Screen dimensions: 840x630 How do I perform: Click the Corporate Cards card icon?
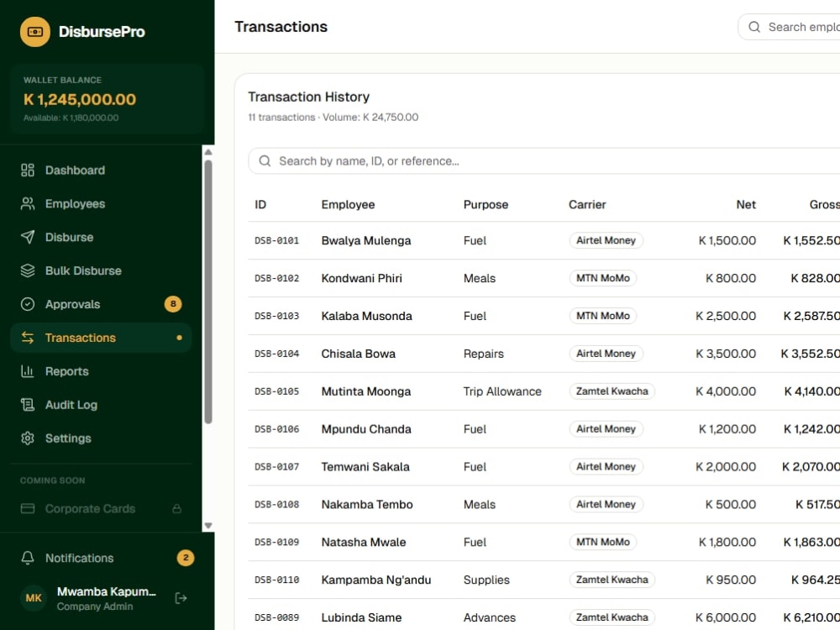pos(28,508)
